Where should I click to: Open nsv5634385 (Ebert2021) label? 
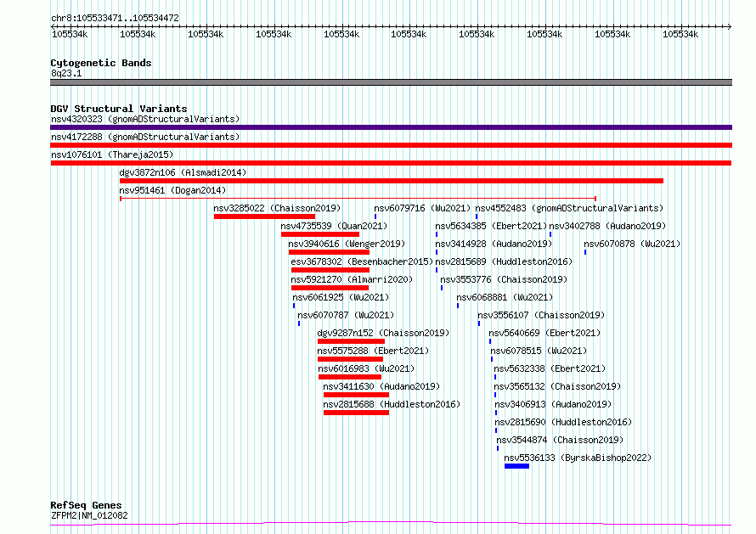point(491,226)
